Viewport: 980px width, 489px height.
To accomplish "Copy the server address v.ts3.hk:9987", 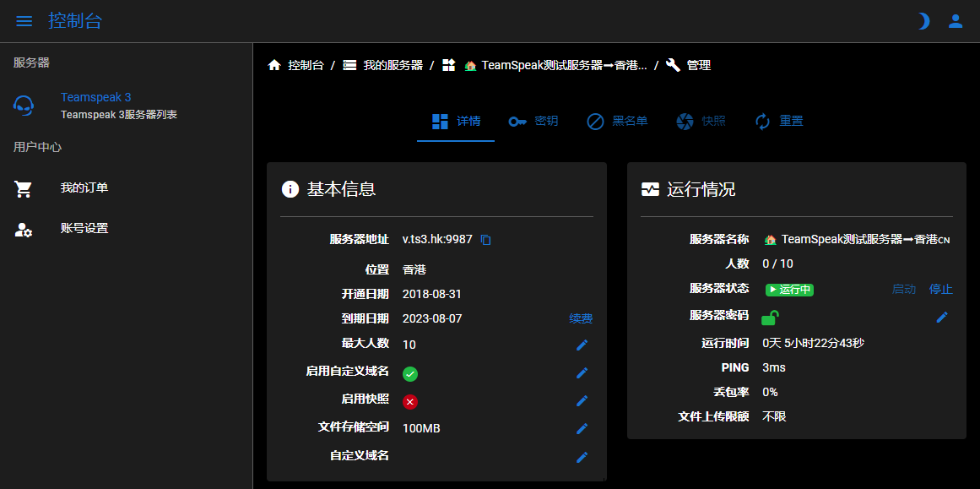I will [x=485, y=239].
